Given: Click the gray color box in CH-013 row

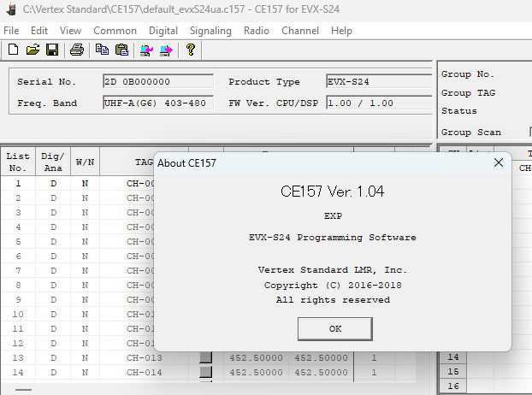Looking at the screenshot, I should (x=205, y=357).
